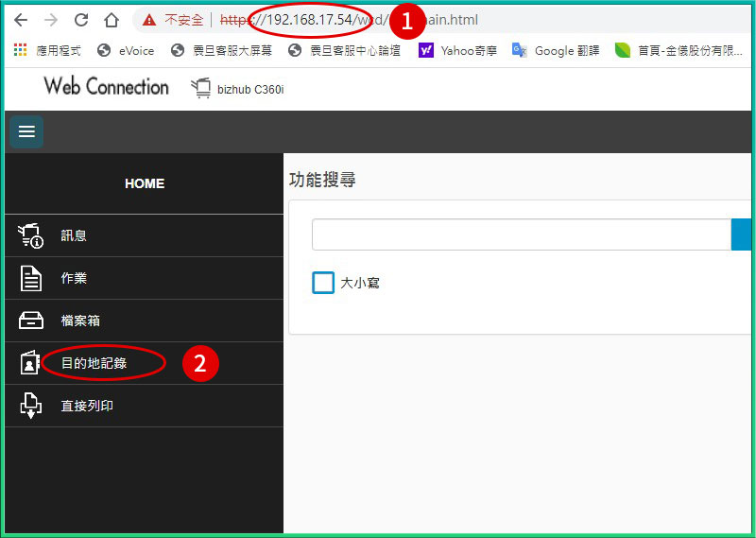Open 直接列印 menu item
The width and height of the screenshot is (756, 538).
pyautogui.click(x=87, y=406)
